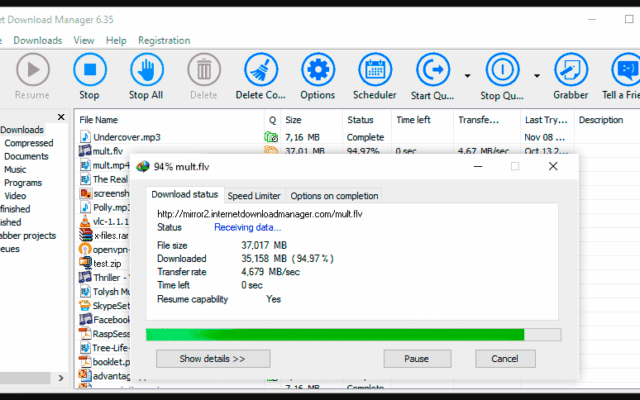
Task: Click the Thriller file icon
Action: click(x=85, y=277)
